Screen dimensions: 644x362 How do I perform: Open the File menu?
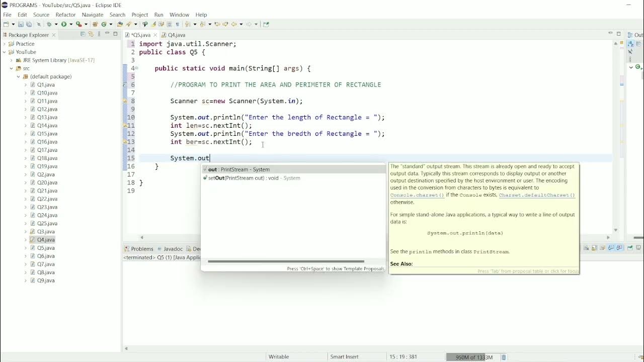pyautogui.click(x=7, y=15)
